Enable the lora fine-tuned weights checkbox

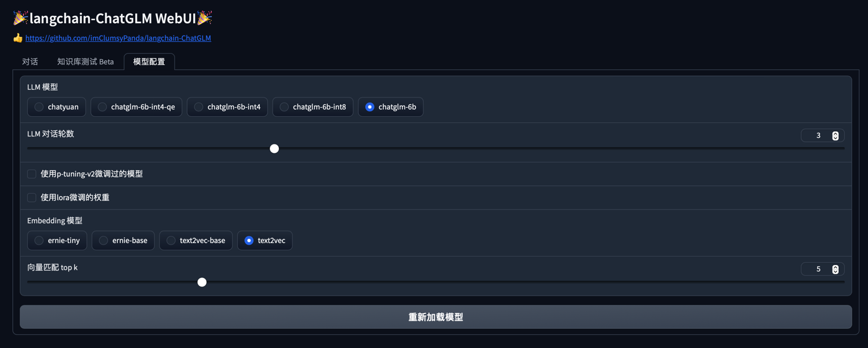pyautogui.click(x=32, y=197)
